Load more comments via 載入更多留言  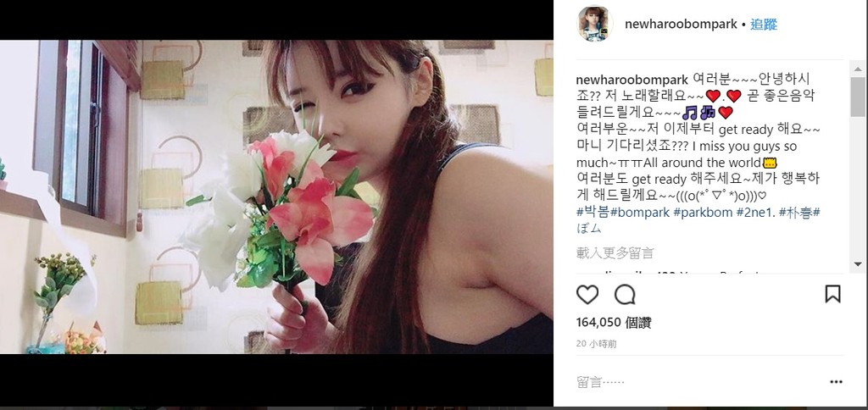click(615, 253)
